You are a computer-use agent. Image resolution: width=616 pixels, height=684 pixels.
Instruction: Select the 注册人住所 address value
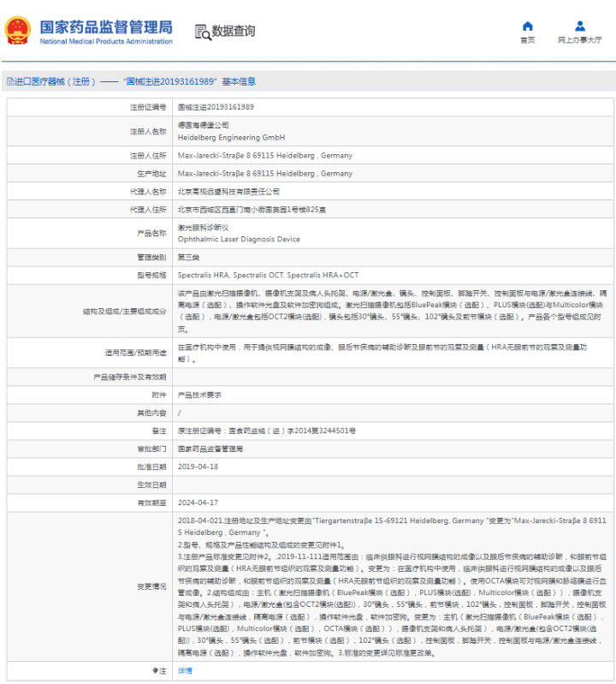pyautogui.click(x=265, y=156)
